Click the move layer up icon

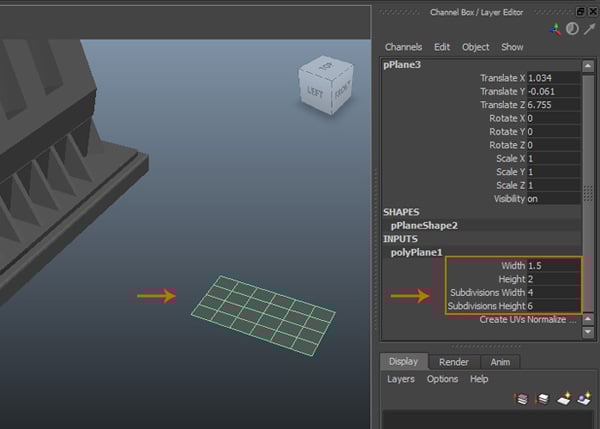521,399
